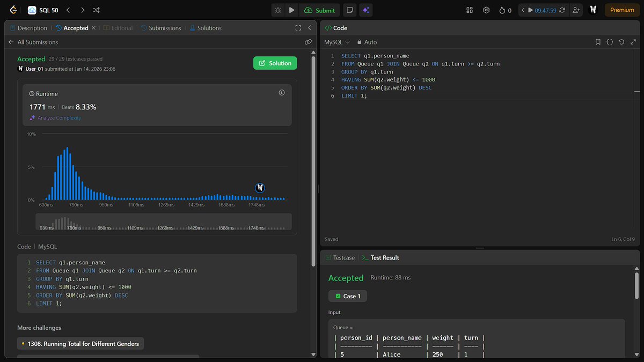
Task: Open 1308. Running Total for Different Genders
Action: [x=80, y=344]
